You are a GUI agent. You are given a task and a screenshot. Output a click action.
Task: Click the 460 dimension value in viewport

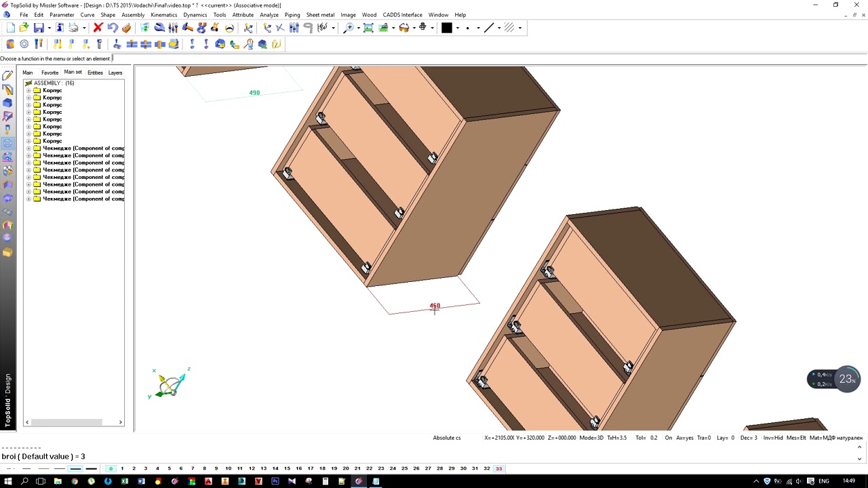(x=435, y=306)
